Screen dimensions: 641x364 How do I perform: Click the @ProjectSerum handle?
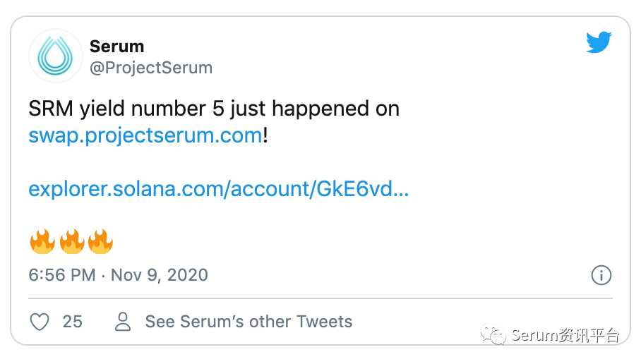click(151, 68)
